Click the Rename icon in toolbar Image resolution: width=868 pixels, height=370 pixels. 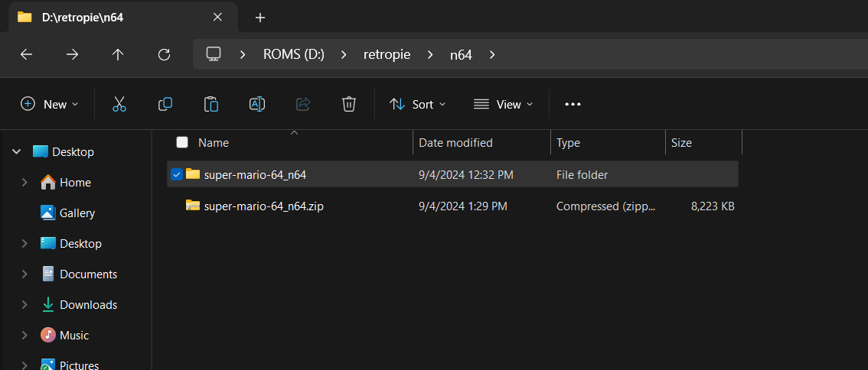257,104
